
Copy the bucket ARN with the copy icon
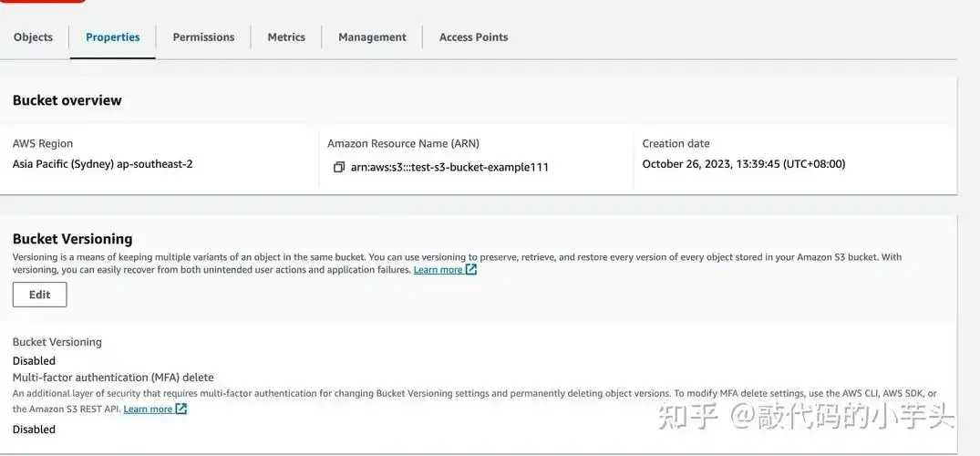[x=339, y=167]
